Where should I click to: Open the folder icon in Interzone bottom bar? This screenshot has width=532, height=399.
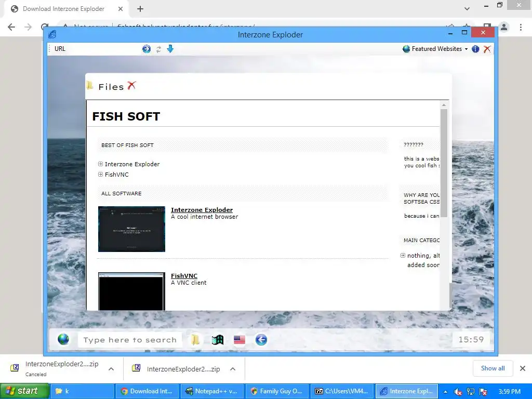tap(195, 340)
